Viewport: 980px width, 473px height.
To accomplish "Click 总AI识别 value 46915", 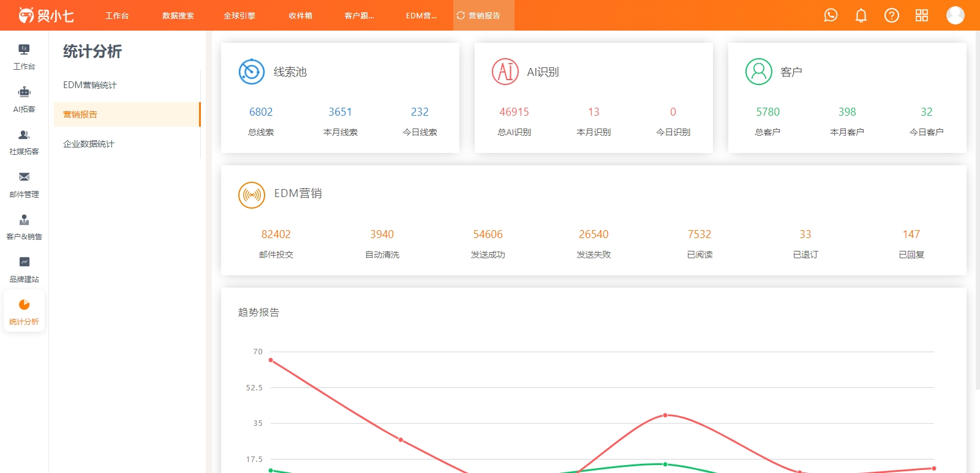I will point(514,112).
